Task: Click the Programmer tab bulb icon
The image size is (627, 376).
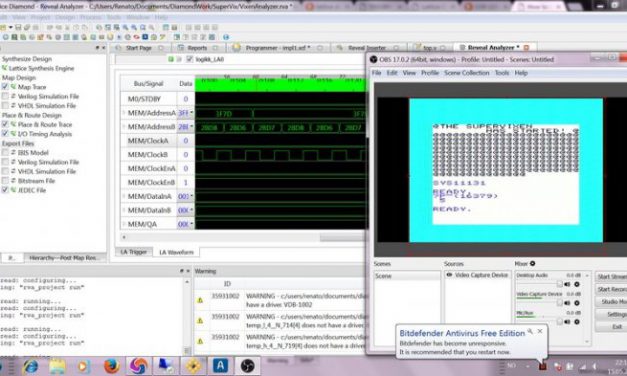Action: tap(236, 48)
